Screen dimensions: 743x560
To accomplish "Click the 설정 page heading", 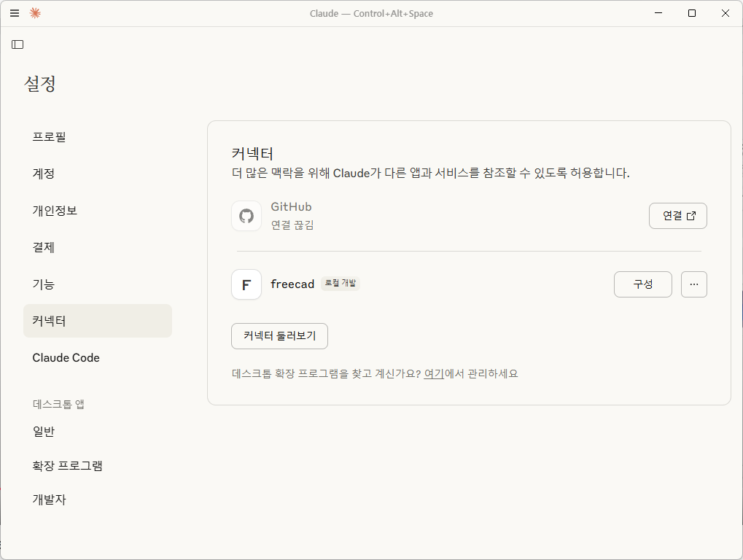I will (40, 84).
